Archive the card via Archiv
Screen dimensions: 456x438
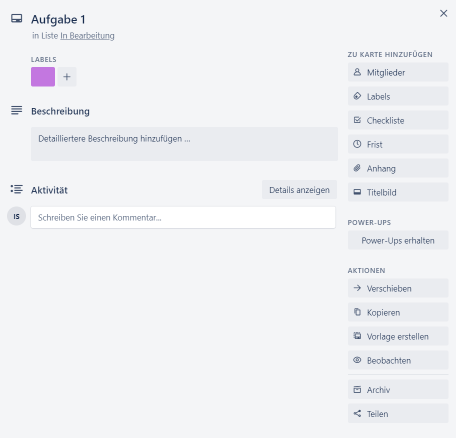coord(398,390)
